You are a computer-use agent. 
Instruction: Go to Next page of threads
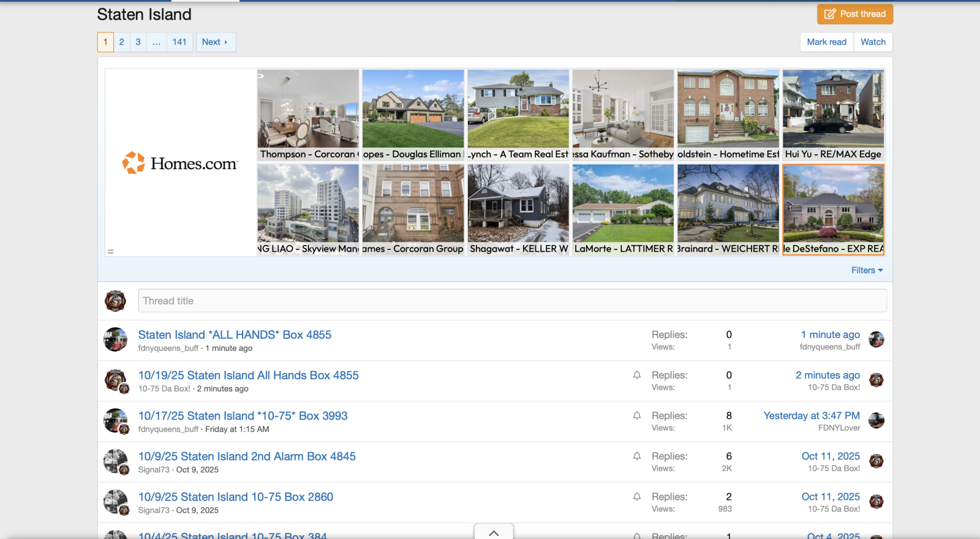215,42
